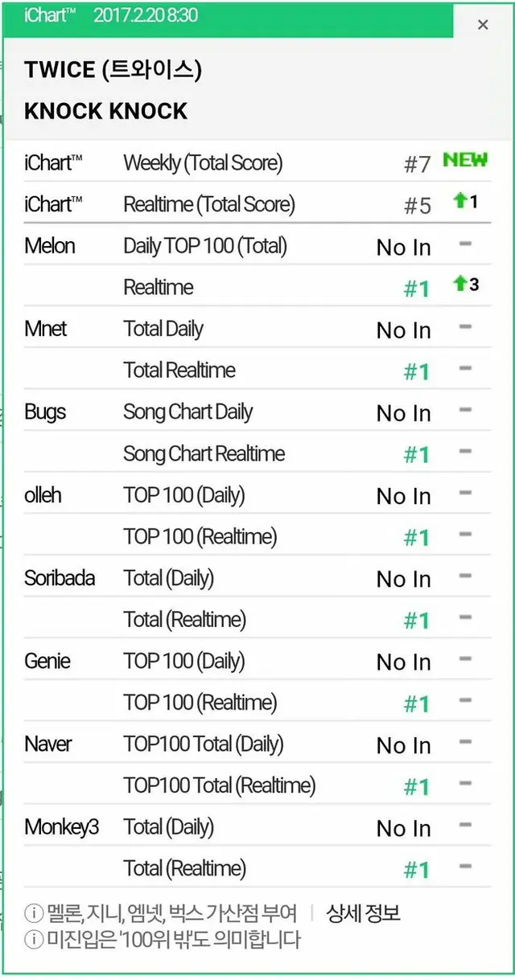515x980 pixels.
Task: Click the olleh TOP 100 (Realtime) entry
Action: 200,537
